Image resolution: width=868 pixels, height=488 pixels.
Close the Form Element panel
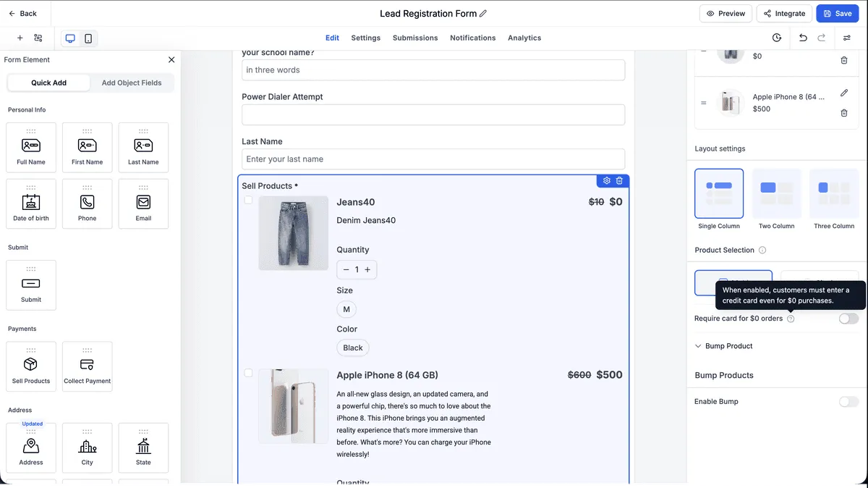[x=171, y=60]
